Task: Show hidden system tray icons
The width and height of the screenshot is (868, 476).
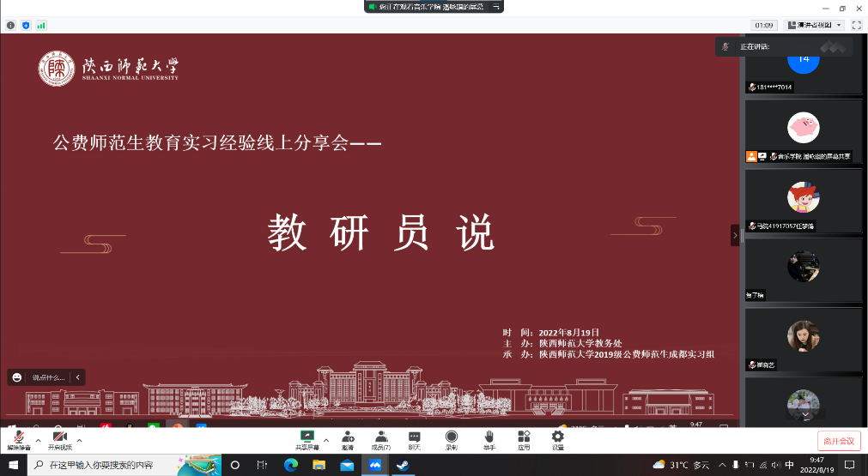Action: coord(722,465)
